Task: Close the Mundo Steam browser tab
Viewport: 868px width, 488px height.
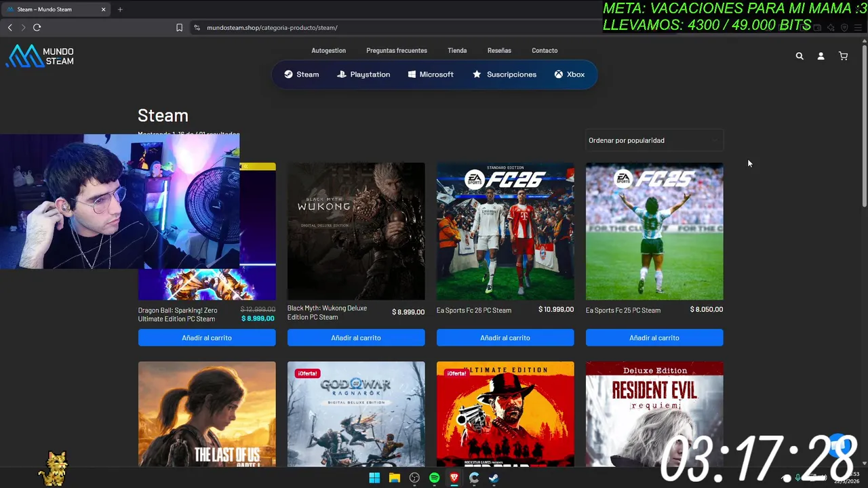Action: pos(103,9)
